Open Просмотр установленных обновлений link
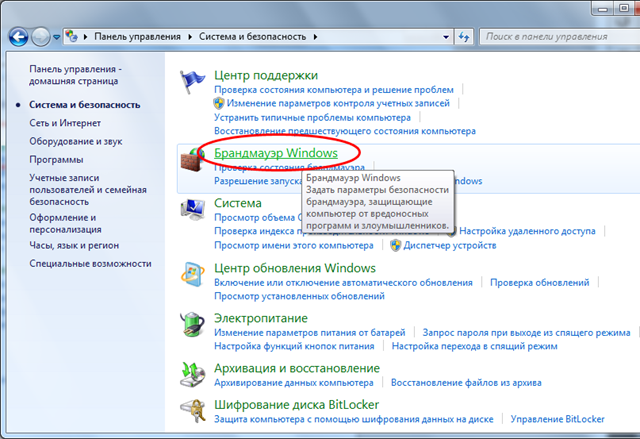 pos(299,296)
